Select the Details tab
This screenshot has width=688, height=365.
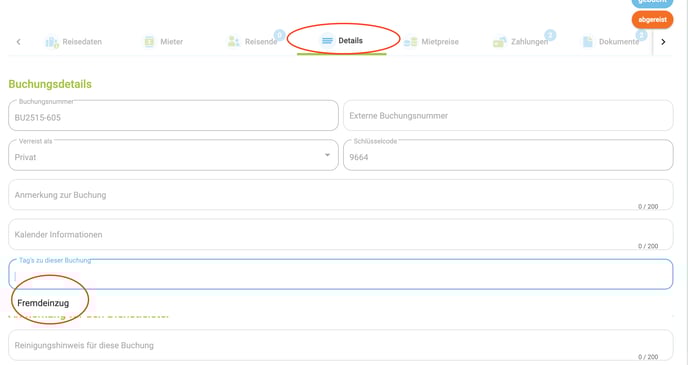point(342,41)
